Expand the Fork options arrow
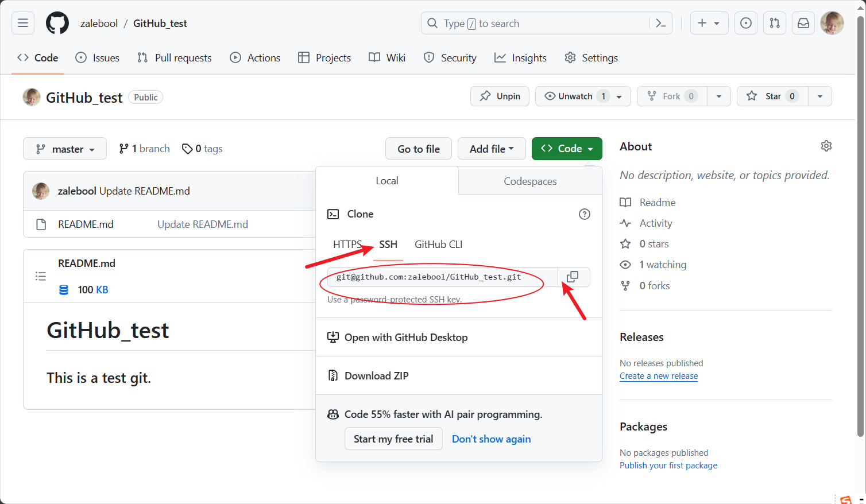The image size is (866, 504). tap(719, 96)
